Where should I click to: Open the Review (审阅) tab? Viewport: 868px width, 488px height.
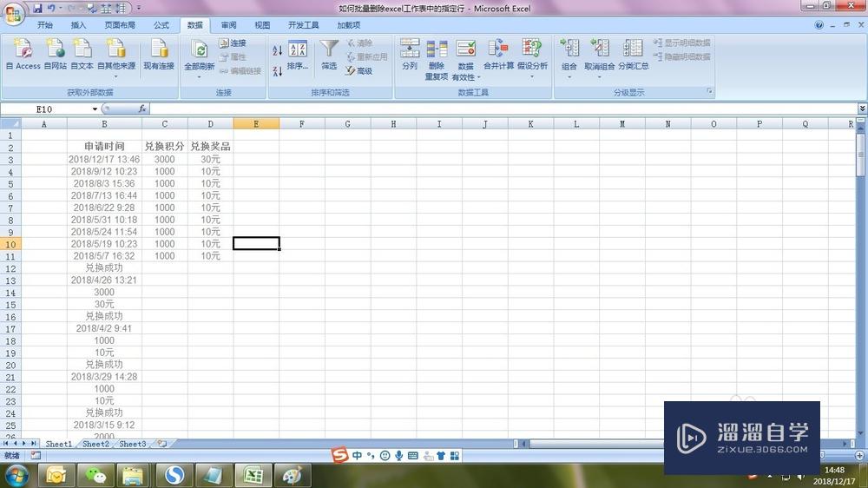tap(228, 25)
